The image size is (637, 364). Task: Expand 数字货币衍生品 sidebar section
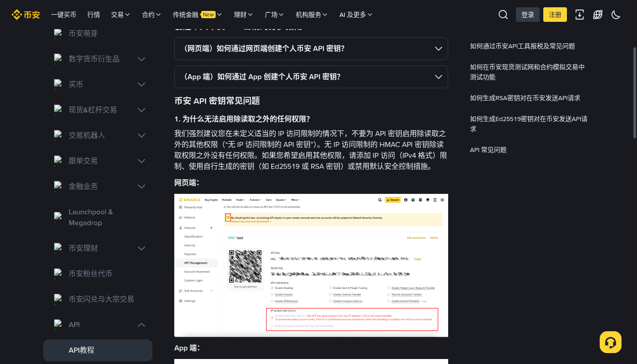(x=142, y=59)
